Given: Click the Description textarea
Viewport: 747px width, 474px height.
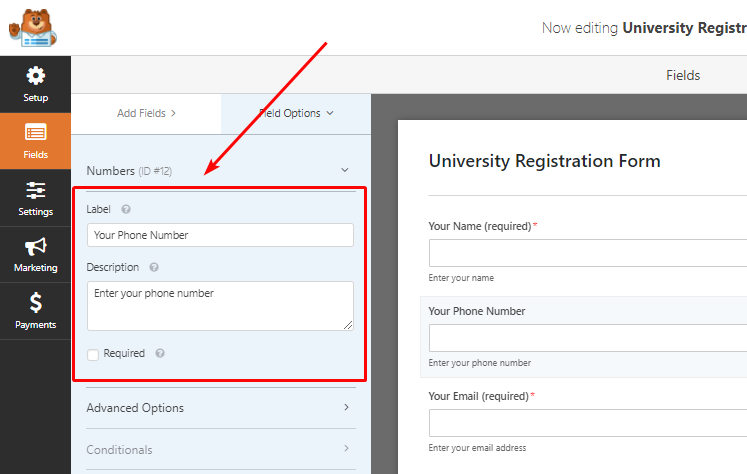Looking at the screenshot, I should pos(220,305).
